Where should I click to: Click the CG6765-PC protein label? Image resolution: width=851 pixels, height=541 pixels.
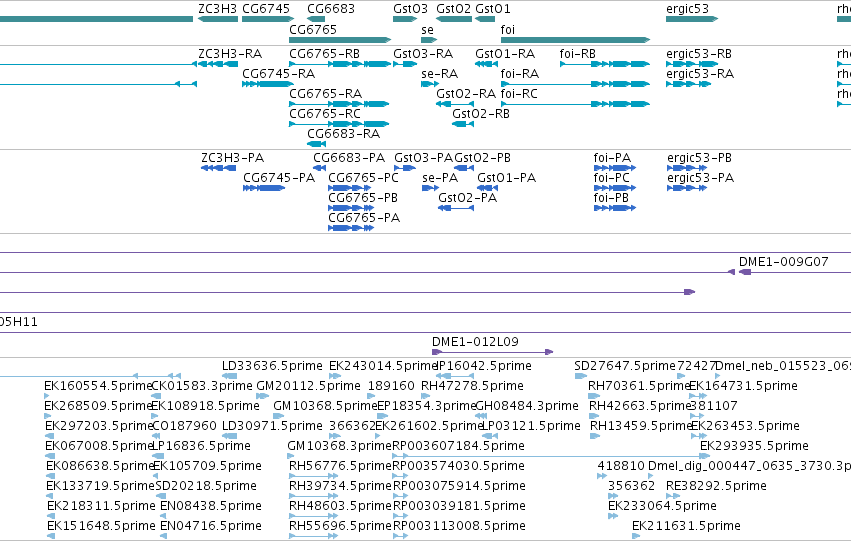[364, 178]
